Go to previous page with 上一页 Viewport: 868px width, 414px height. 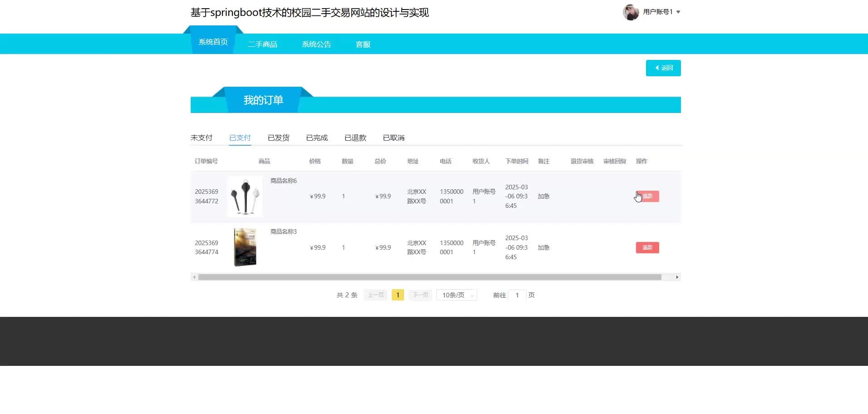[375, 295]
